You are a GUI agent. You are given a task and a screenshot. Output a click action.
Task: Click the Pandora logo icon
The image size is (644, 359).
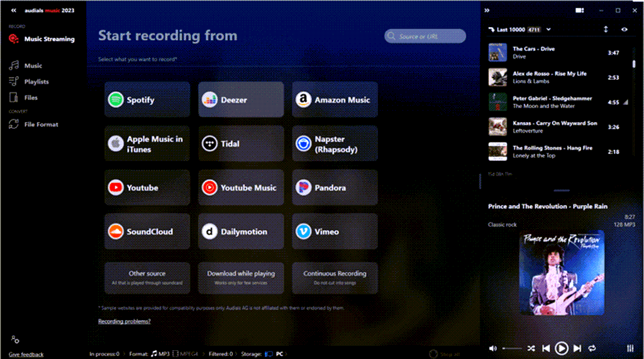click(304, 188)
